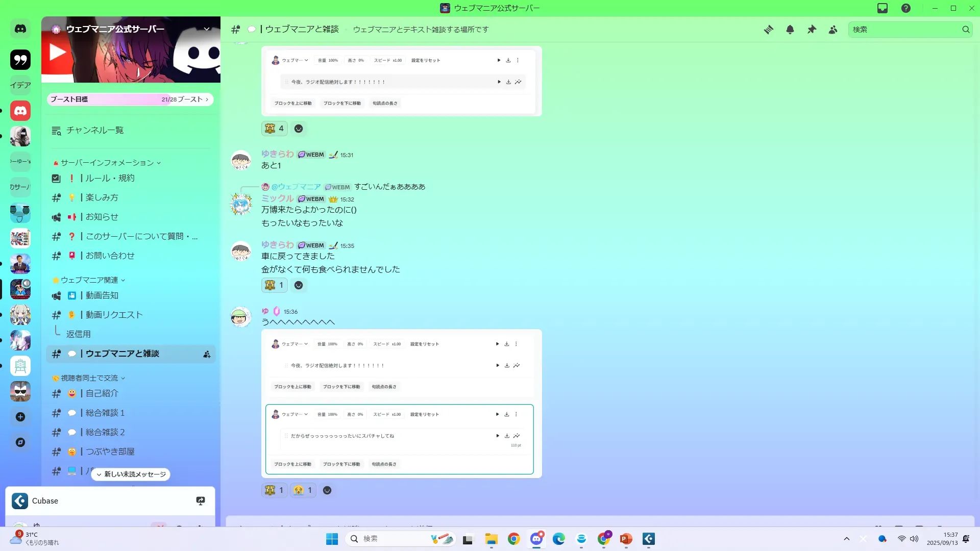Open the Discord inbox icon in title bar
This screenshot has height=551, width=980.
click(x=883, y=8)
